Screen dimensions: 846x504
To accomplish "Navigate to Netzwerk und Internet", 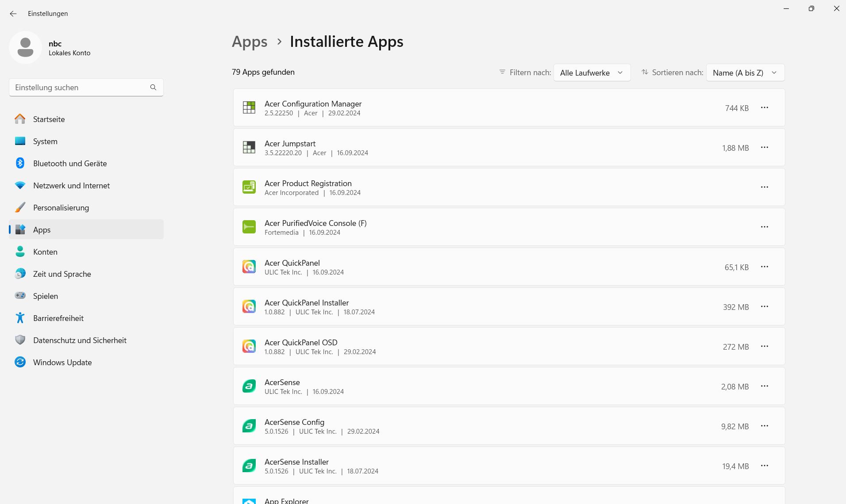I will click(71, 186).
